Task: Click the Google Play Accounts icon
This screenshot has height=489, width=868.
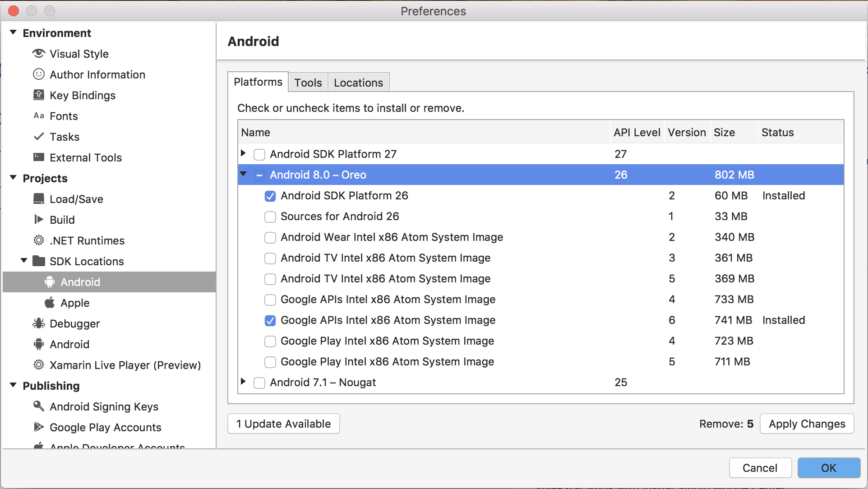Action: coord(39,427)
